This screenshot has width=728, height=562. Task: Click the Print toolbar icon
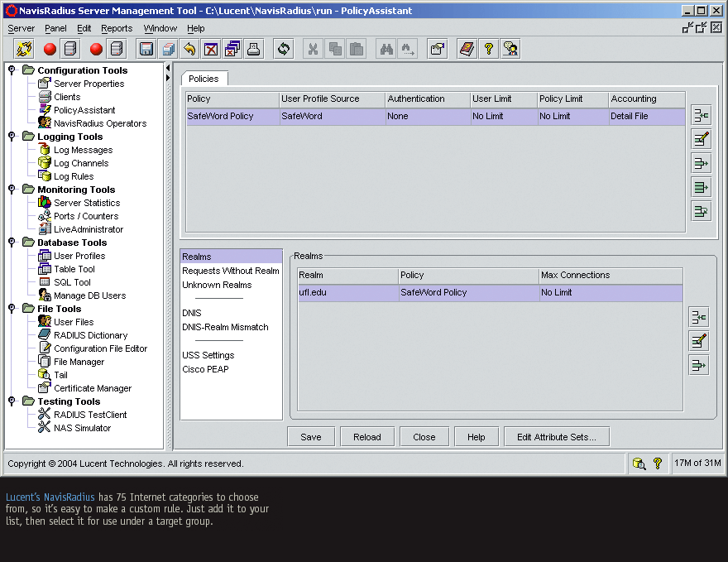254,49
